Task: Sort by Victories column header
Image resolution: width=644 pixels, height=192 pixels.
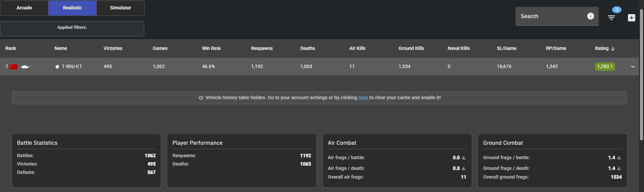Action: pos(113,48)
